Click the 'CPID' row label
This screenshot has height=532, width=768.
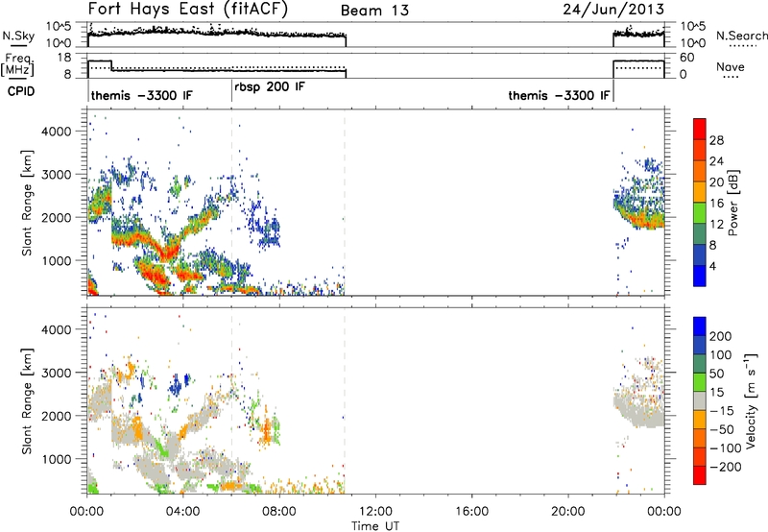pyautogui.click(x=21, y=91)
